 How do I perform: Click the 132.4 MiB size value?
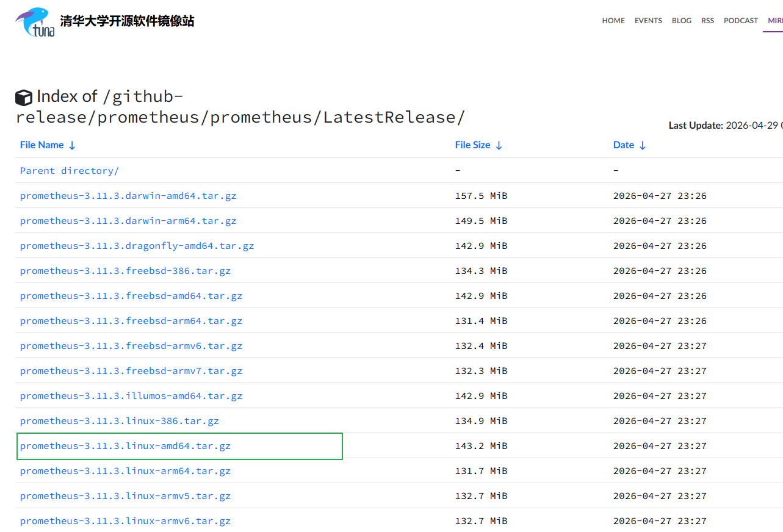point(481,346)
